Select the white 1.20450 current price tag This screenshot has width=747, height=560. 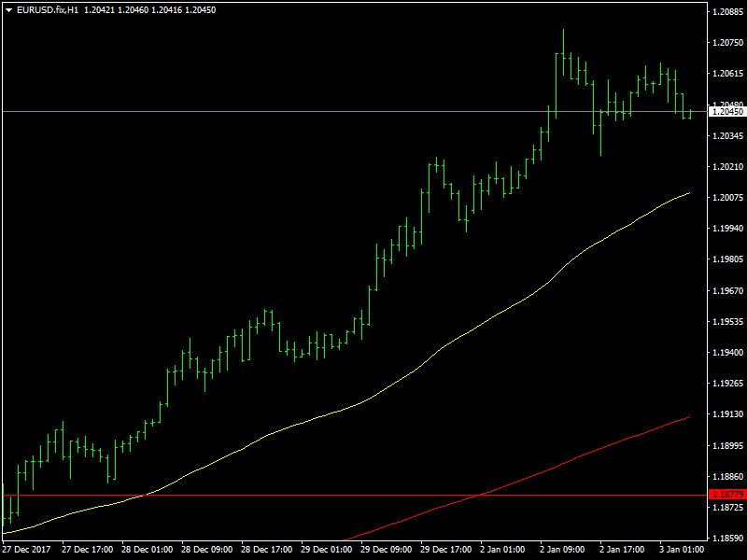[x=727, y=112]
